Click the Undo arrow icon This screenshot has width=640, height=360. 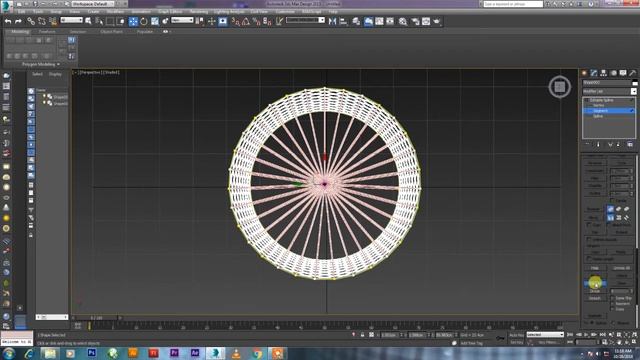coord(8,21)
